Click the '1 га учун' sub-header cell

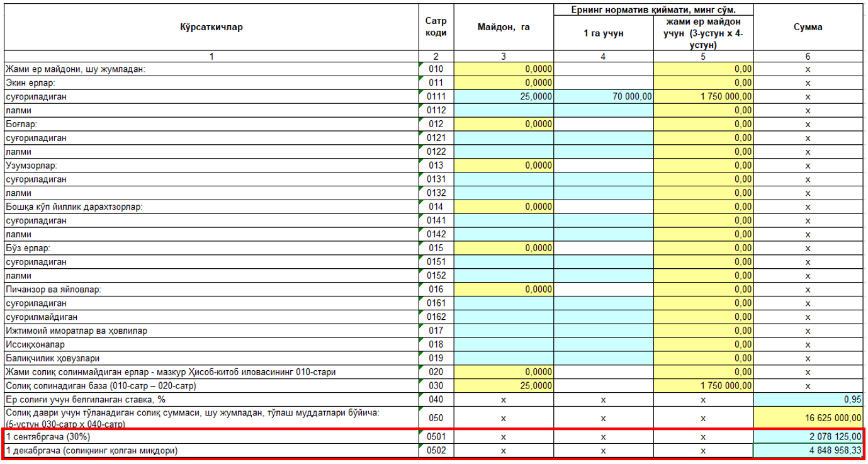(x=604, y=33)
